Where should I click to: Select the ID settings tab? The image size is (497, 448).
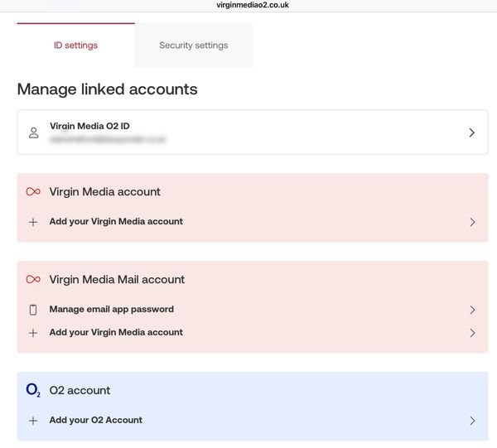(x=75, y=46)
